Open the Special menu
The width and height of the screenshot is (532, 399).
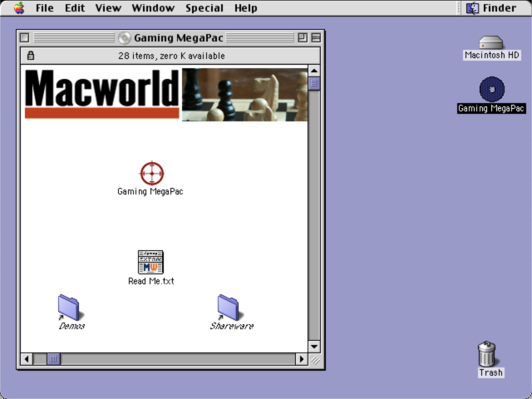tap(204, 7)
